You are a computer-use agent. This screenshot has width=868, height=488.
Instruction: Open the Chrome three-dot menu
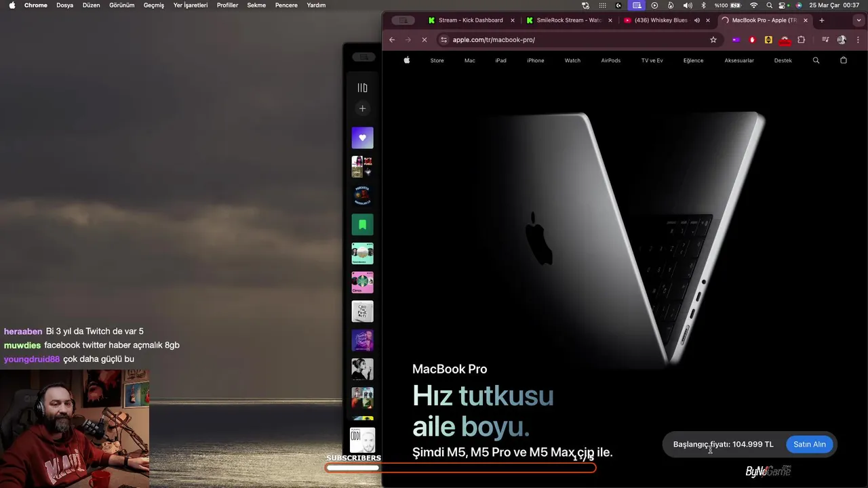859,40
